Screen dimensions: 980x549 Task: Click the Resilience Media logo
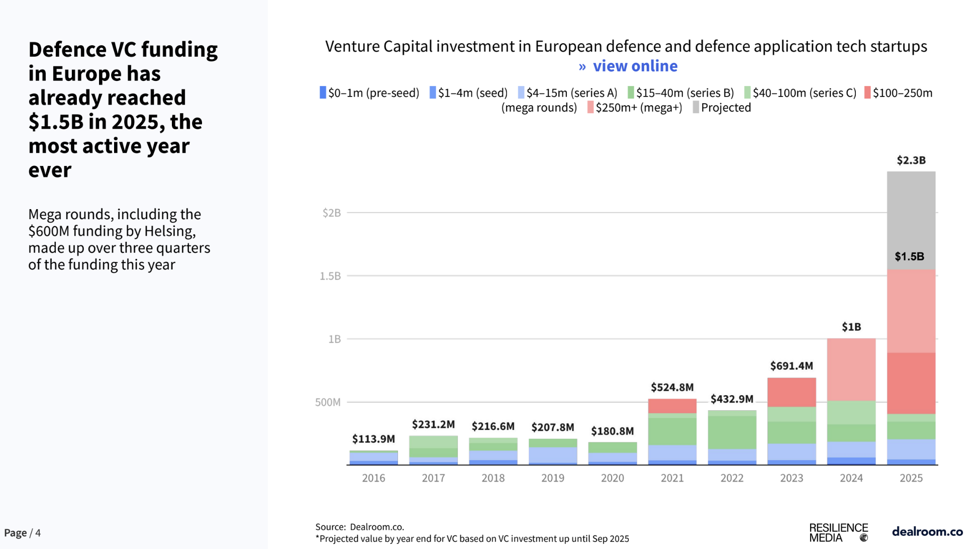click(838, 533)
